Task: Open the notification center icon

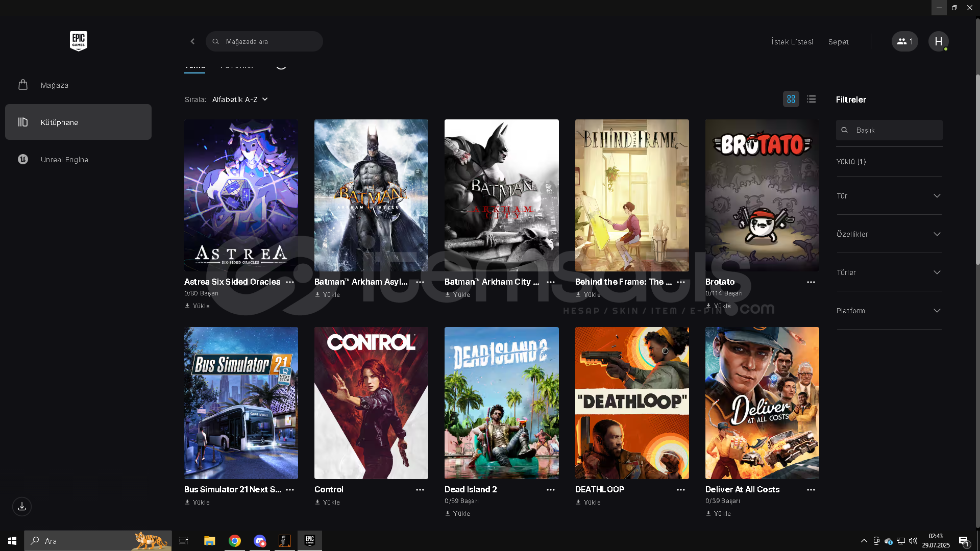Action: click(964, 541)
